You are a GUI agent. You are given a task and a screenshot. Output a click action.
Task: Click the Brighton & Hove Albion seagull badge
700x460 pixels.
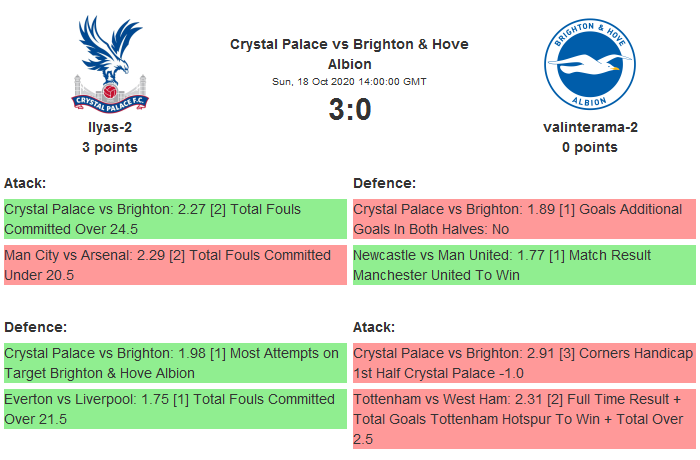pos(589,62)
